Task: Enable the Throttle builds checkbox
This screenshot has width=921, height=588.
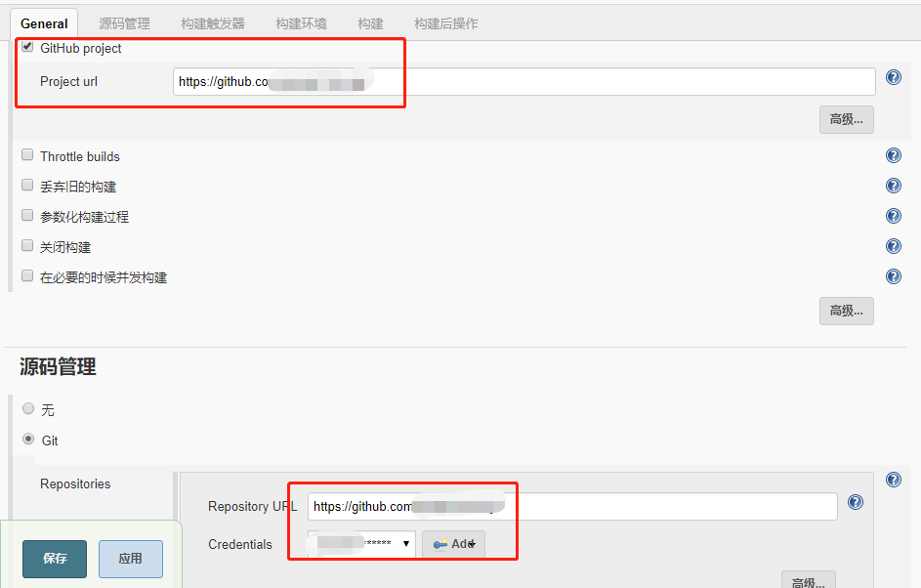Action: [26, 154]
